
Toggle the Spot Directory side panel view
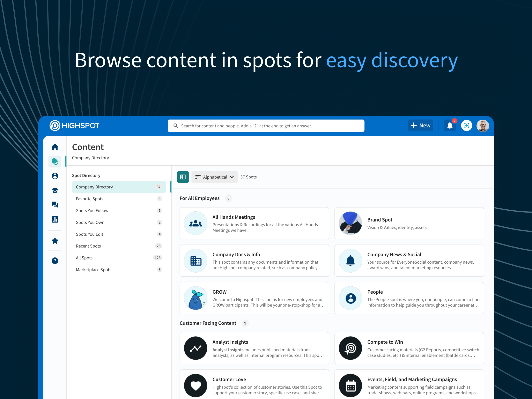click(183, 177)
